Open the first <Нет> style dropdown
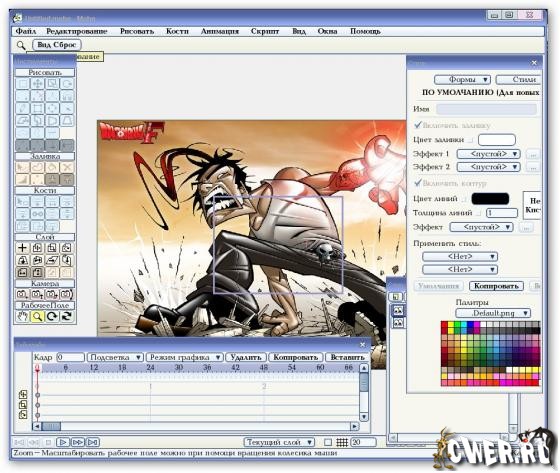Image resolution: width=560 pixels, height=473 pixels. [460, 257]
